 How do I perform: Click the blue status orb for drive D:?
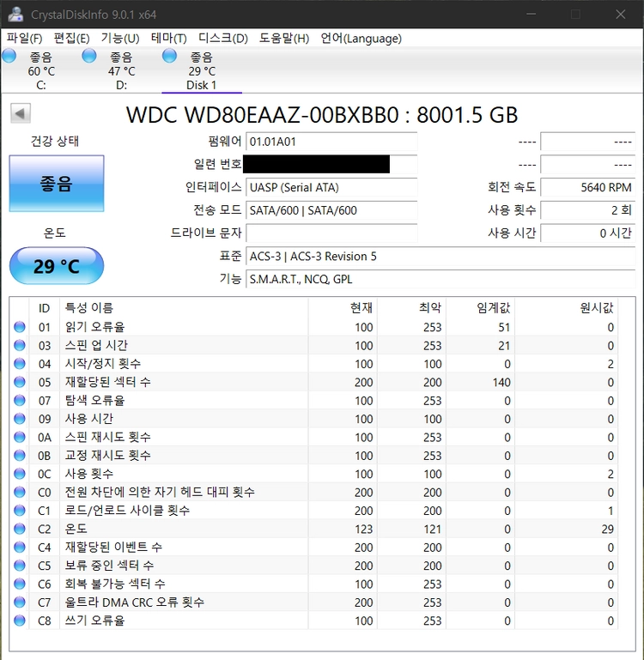(88, 56)
